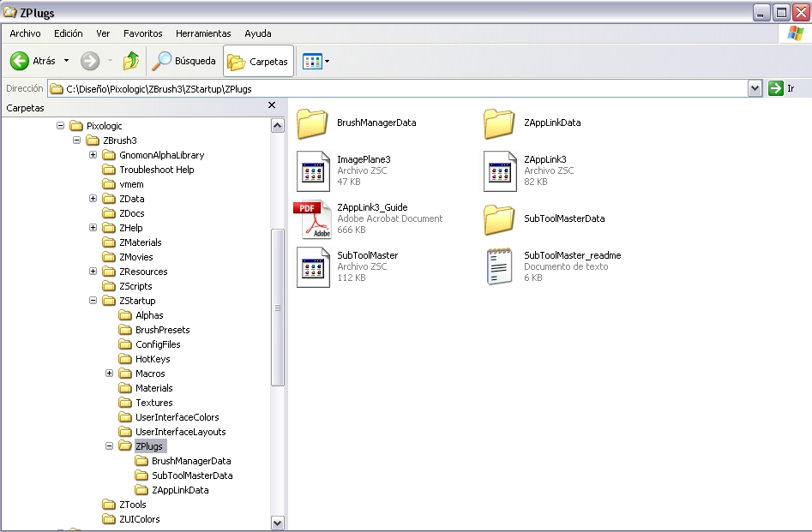Click the folder tree scrollbar thumb

coord(278,308)
